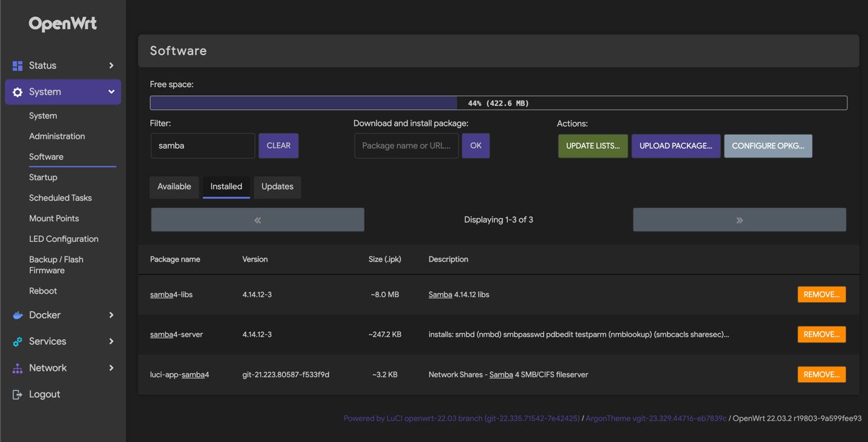868x442 pixels.
Task: Go to Scheduled Tasks
Action: pos(61,198)
